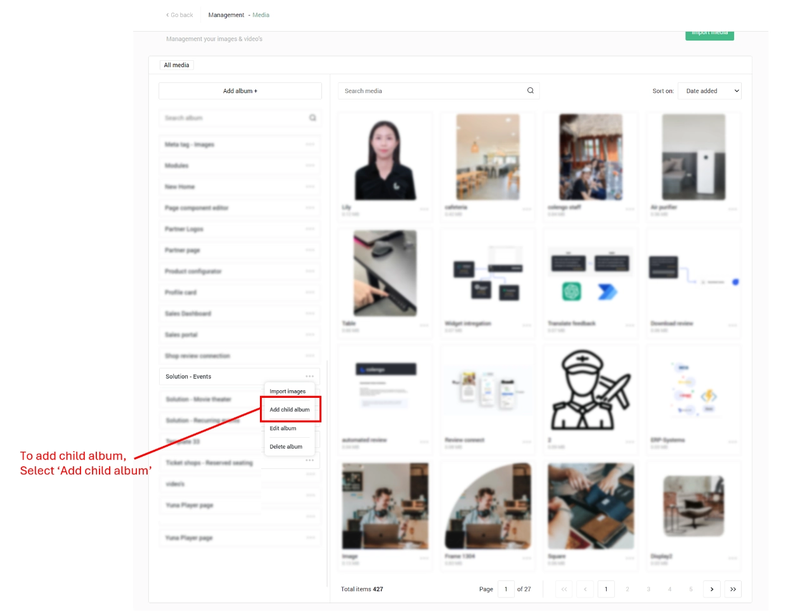The image size is (800, 612).
Task: Open three-dot menu for Partner Logos album
Action: point(310,229)
